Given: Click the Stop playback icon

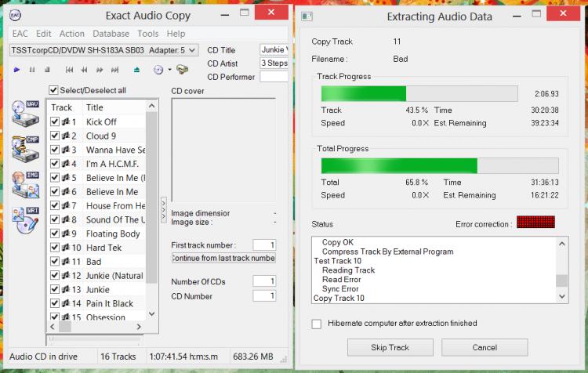Looking at the screenshot, I should (x=49, y=70).
